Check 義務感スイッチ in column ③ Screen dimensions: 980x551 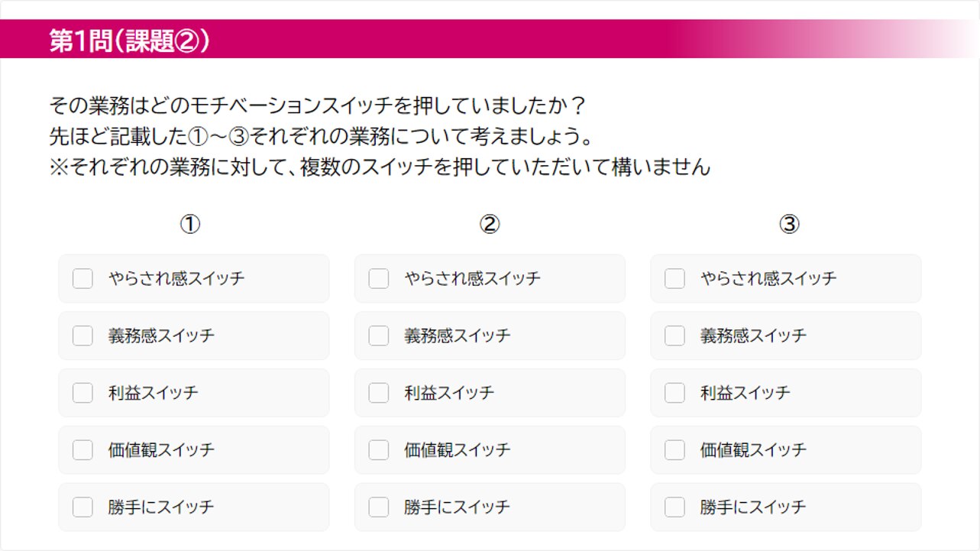pyautogui.click(x=674, y=335)
